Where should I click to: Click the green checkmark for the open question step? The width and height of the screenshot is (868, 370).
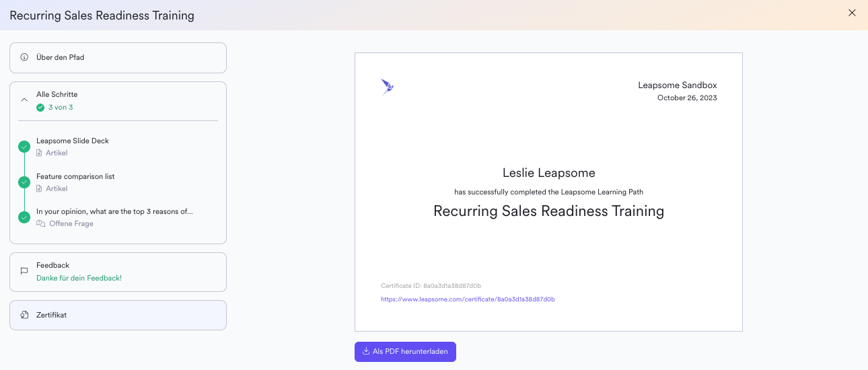point(24,217)
